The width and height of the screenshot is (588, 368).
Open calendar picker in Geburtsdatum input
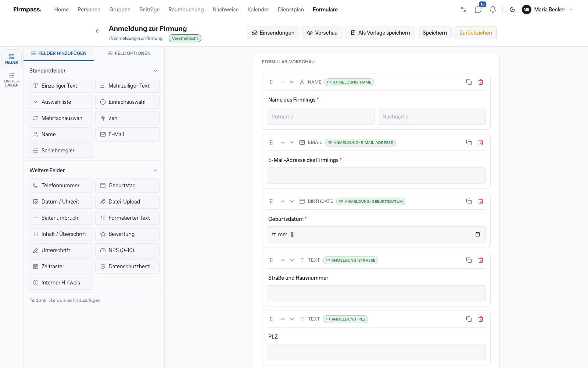[478, 234]
